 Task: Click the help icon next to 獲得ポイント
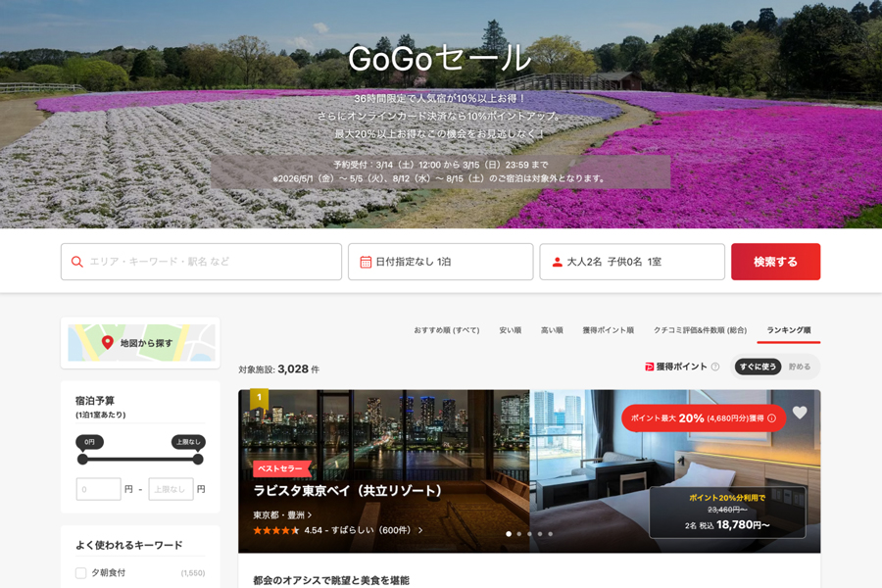(x=715, y=367)
